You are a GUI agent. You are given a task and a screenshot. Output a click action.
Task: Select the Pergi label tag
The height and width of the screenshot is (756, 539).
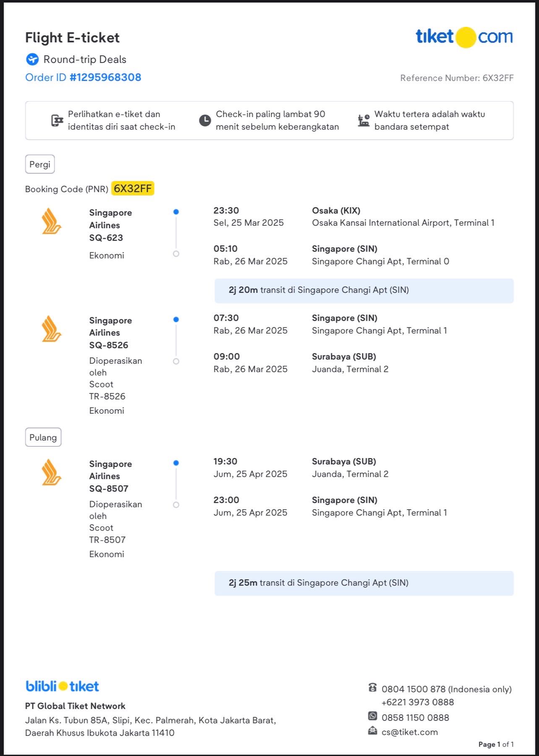point(40,164)
